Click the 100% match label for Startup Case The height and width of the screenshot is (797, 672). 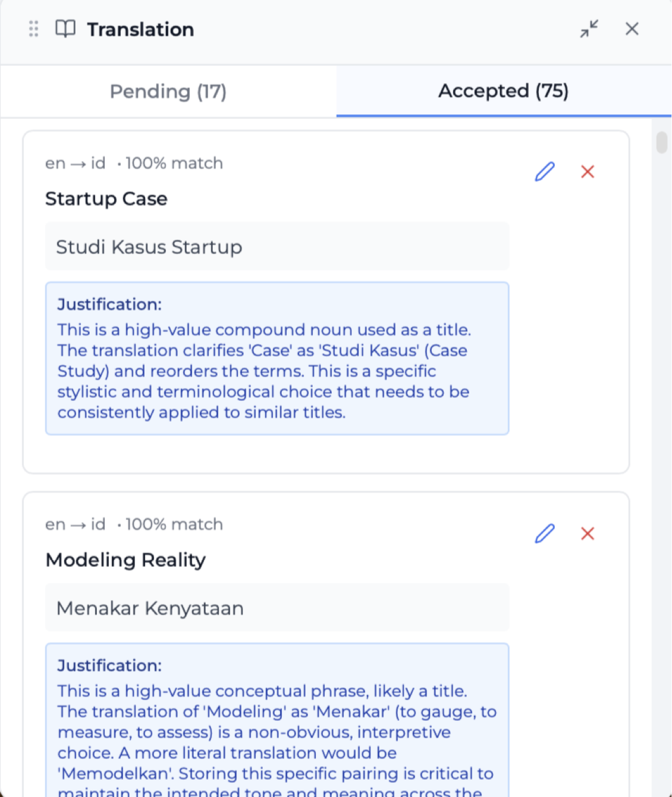tap(174, 163)
